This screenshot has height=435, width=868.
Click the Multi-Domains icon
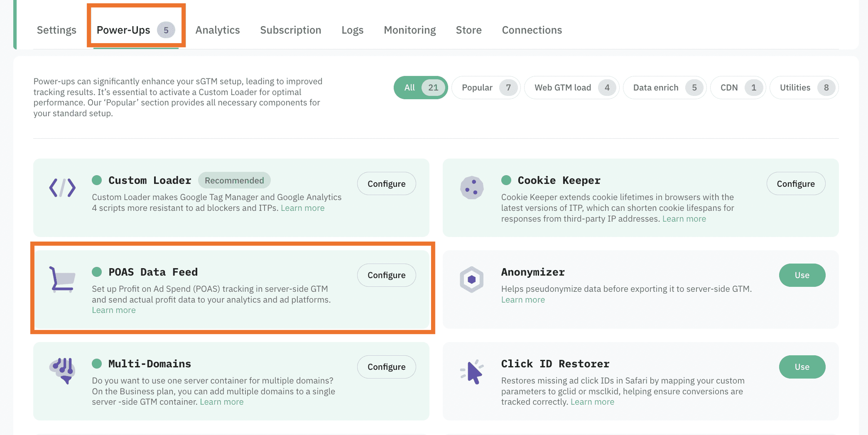pos(62,370)
